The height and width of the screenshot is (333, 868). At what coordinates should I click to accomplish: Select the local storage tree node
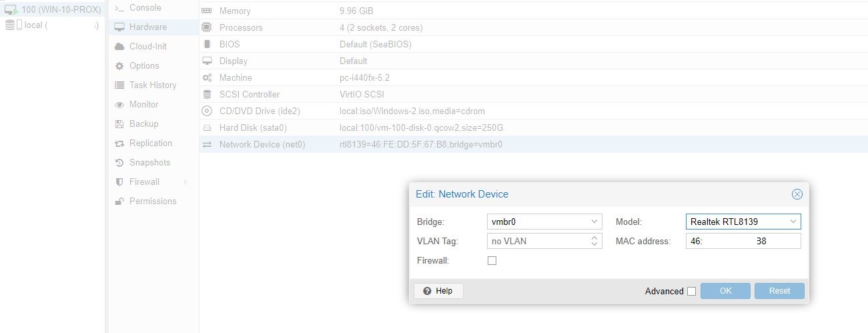(53, 25)
